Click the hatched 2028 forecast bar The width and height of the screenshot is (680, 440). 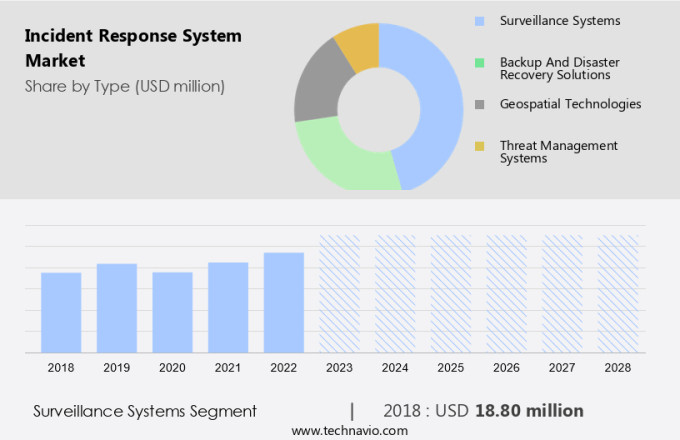(618, 294)
